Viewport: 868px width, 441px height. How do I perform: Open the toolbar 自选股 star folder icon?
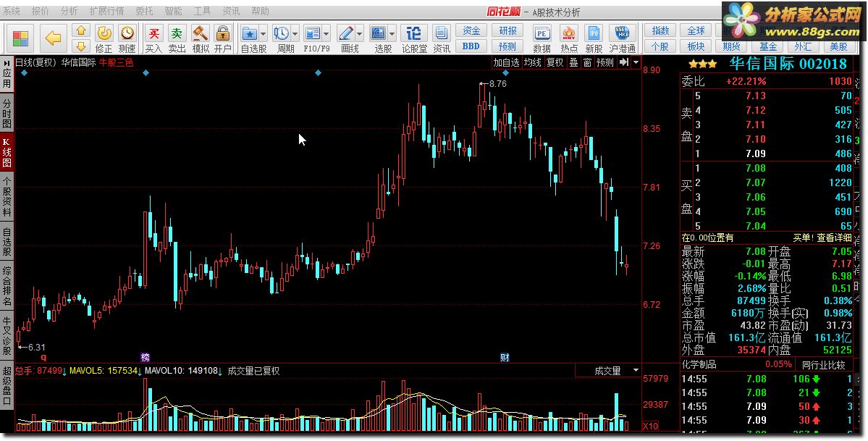click(x=250, y=33)
